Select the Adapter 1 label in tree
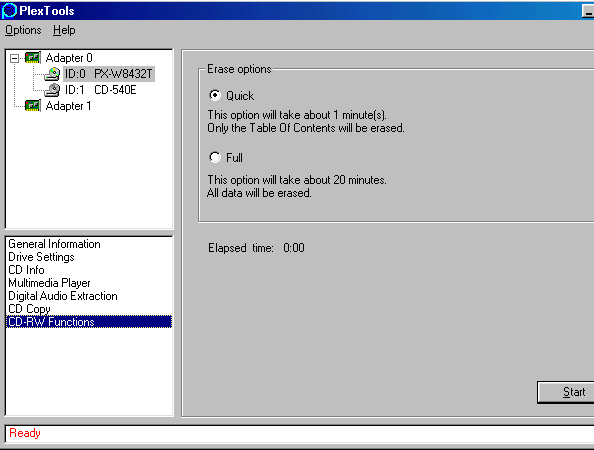The width and height of the screenshot is (594, 450). coord(68,106)
